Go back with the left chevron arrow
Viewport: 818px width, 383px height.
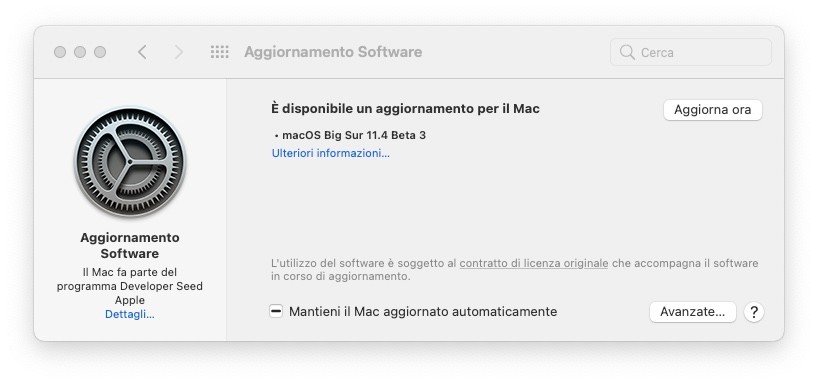[142, 52]
